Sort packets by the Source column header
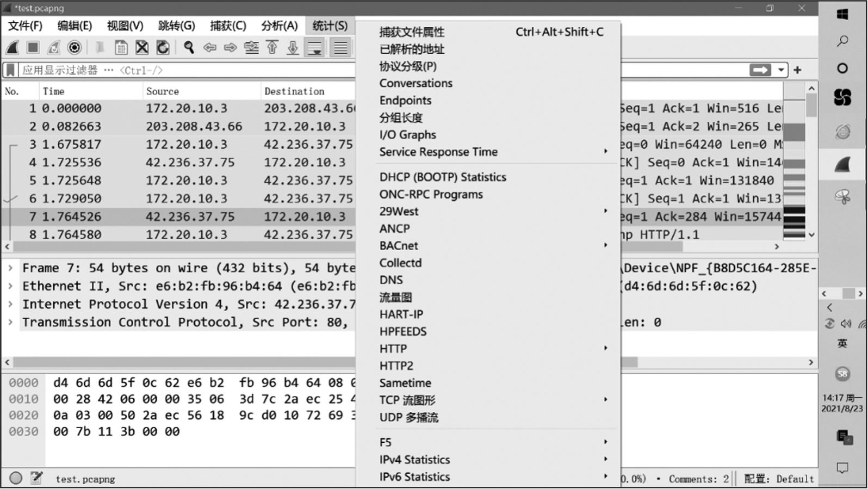868x489 pixels. click(202, 91)
